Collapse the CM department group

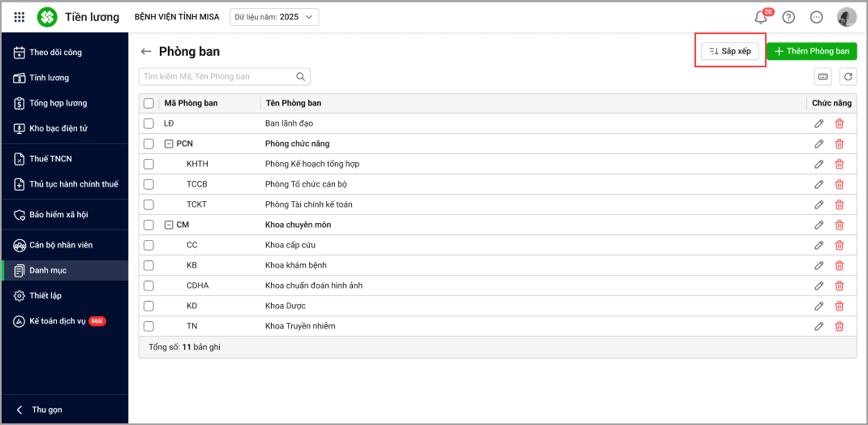coord(169,225)
